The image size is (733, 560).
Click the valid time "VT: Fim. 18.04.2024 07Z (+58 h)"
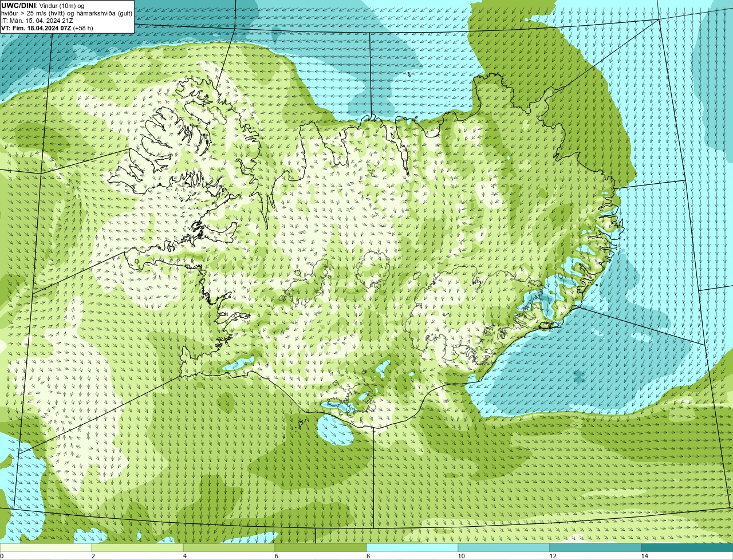click(x=47, y=28)
